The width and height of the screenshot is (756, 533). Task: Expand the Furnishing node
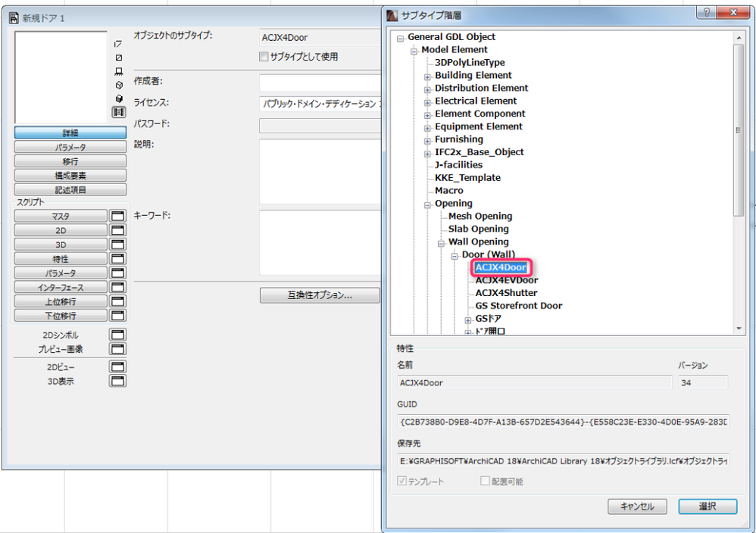pos(427,141)
